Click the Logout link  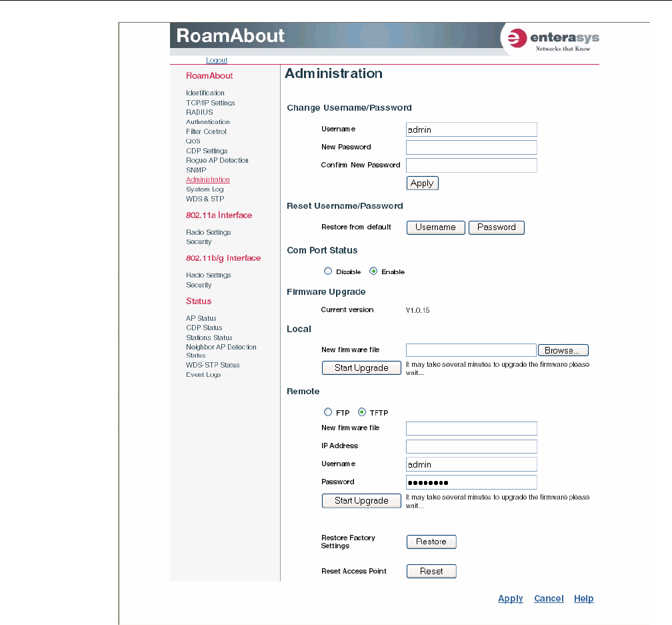click(217, 60)
